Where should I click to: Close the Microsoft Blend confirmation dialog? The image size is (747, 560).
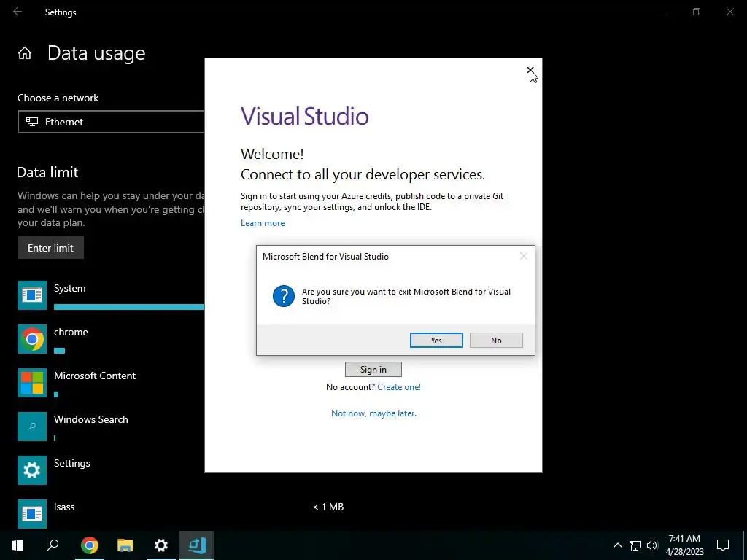point(523,256)
